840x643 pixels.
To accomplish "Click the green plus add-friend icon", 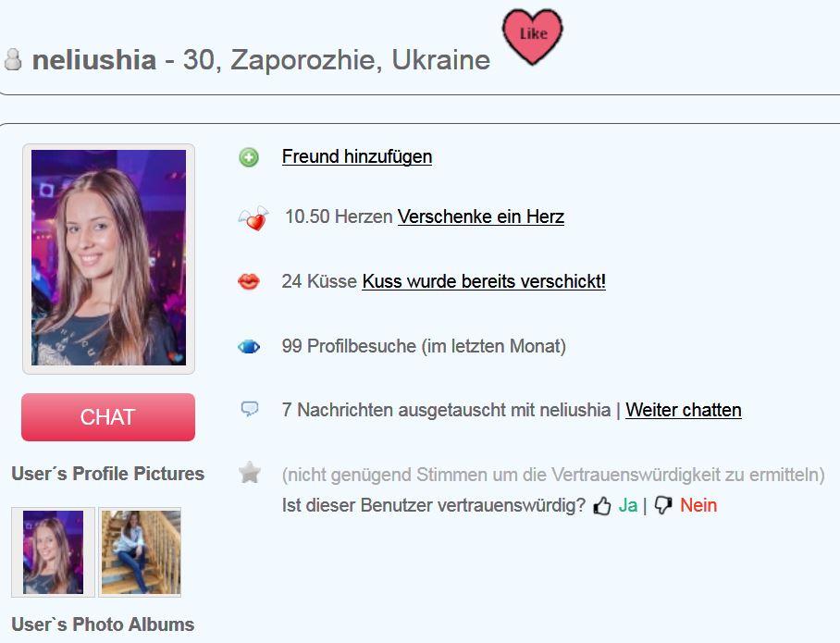I will click(x=249, y=157).
